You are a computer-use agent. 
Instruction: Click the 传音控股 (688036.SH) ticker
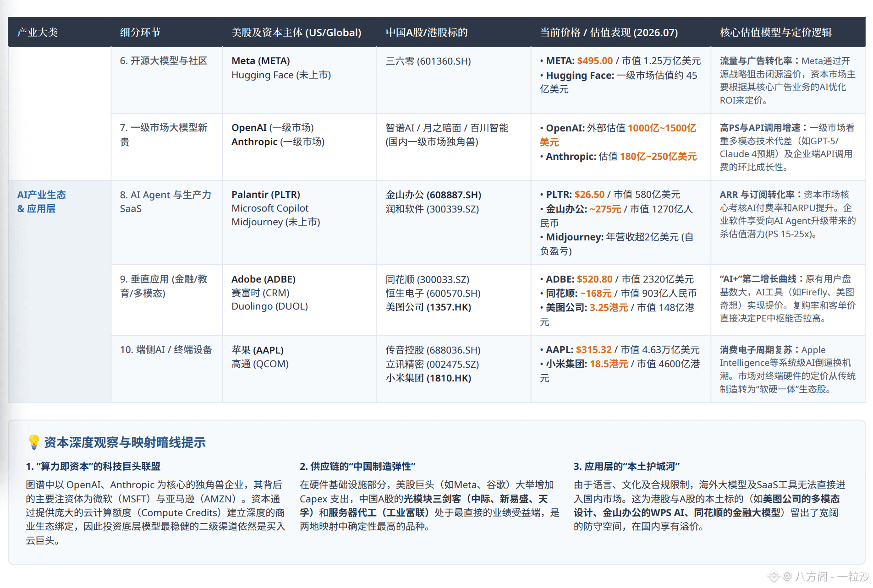pyautogui.click(x=433, y=350)
